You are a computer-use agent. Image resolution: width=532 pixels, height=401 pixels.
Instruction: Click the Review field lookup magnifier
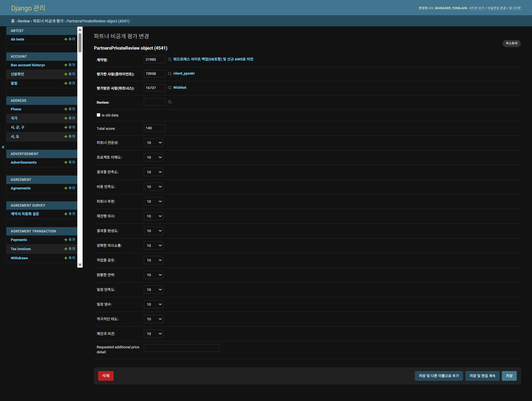(170, 102)
